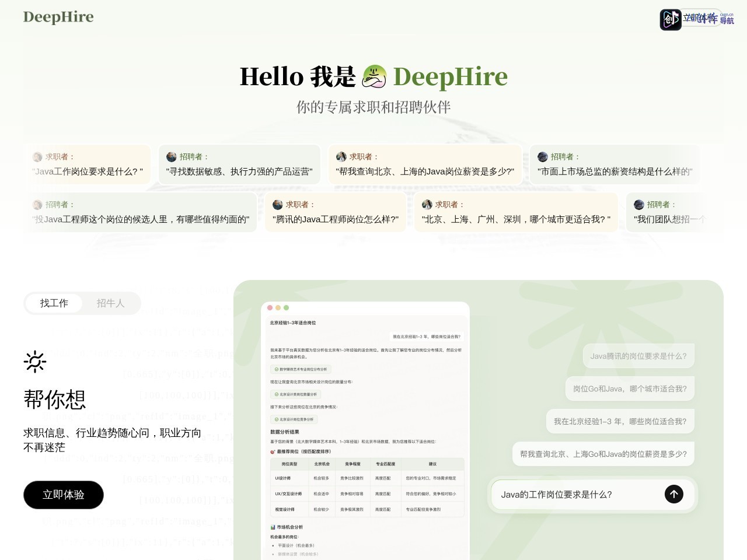Click avatar on 帮我查询北京、上海的Java card

pos(341,157)
